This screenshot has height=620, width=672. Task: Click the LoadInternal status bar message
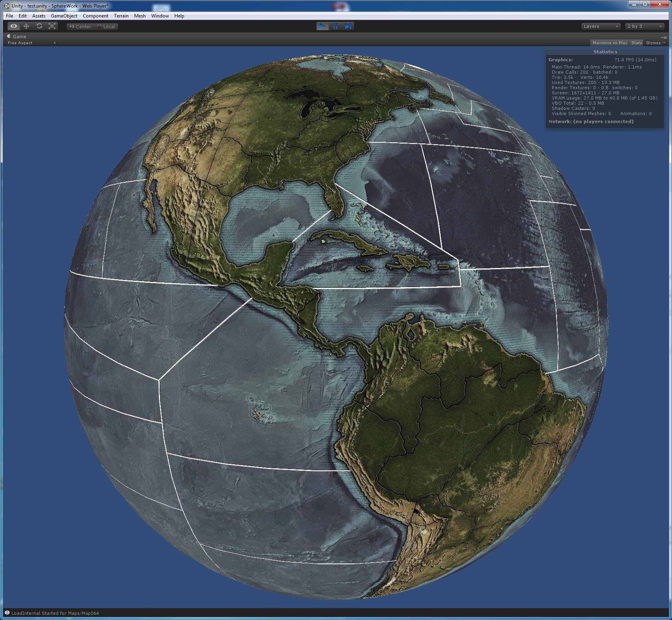click(54, 613)
